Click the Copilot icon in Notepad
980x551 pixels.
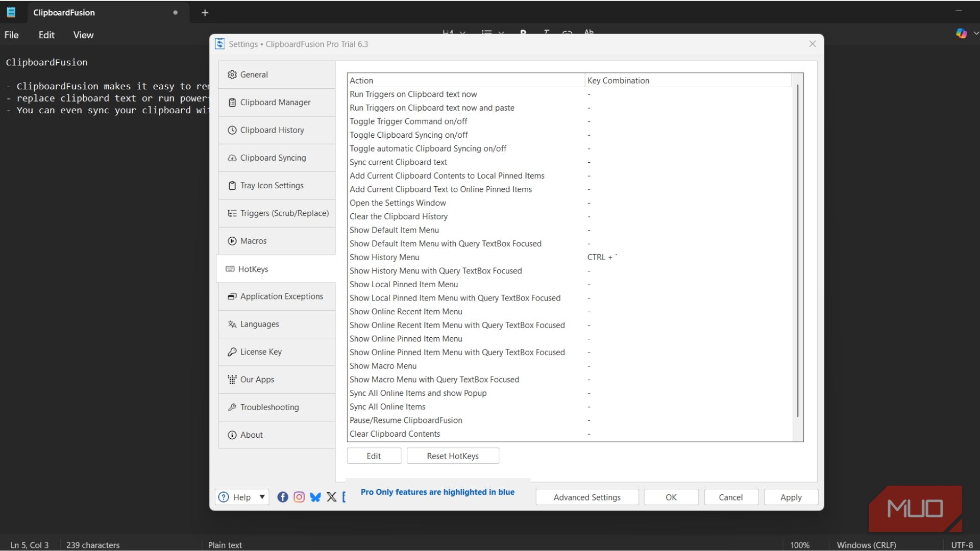coord(962,34)
